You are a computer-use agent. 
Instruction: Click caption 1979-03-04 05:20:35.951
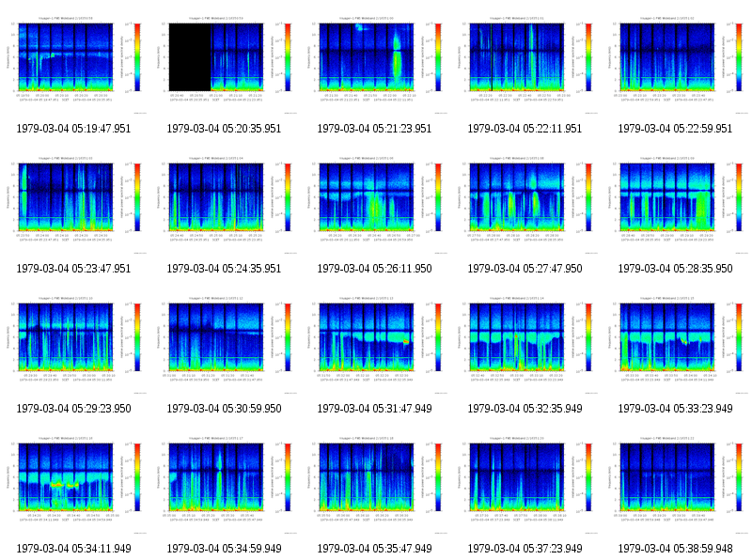point(224,129)
